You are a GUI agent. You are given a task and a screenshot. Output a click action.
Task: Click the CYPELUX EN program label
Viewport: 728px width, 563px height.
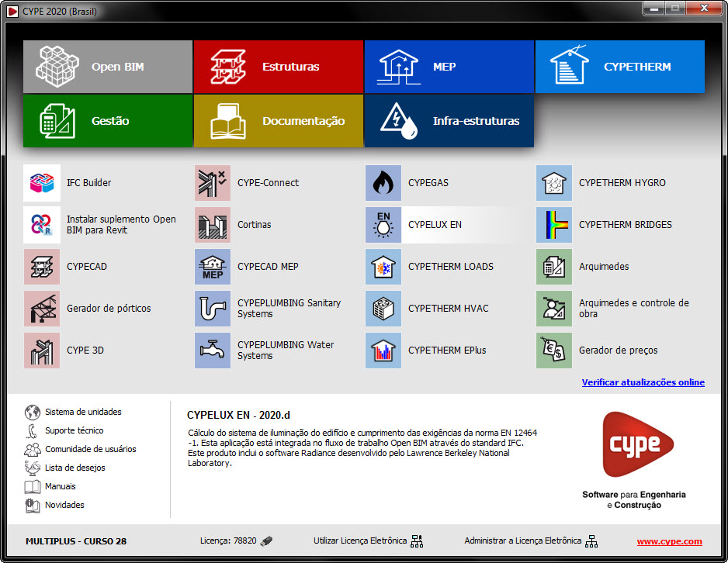[x=435, y=225]
